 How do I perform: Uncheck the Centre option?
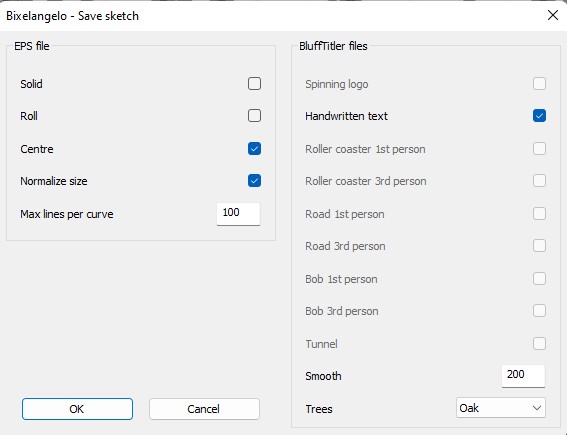[x=254, y=149]
